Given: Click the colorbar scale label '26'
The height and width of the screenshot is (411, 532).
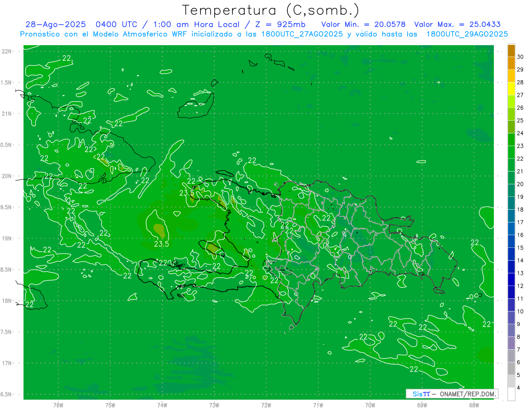Looking at the screenshot, I should (520, 107).
